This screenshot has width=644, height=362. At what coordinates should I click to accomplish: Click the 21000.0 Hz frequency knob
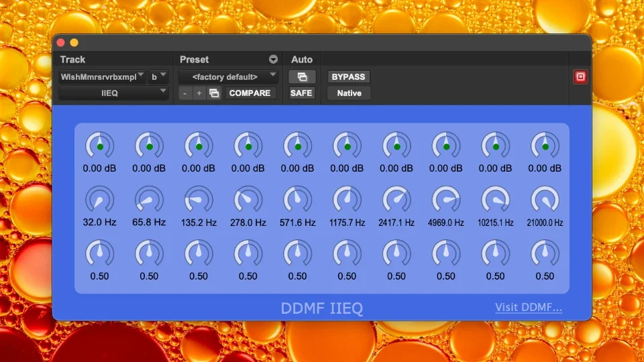pos(545,200)
